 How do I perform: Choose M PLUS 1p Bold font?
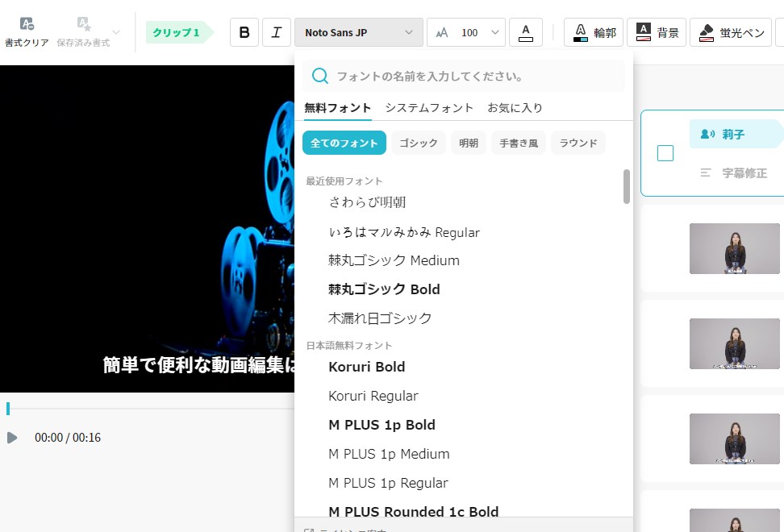382,425
